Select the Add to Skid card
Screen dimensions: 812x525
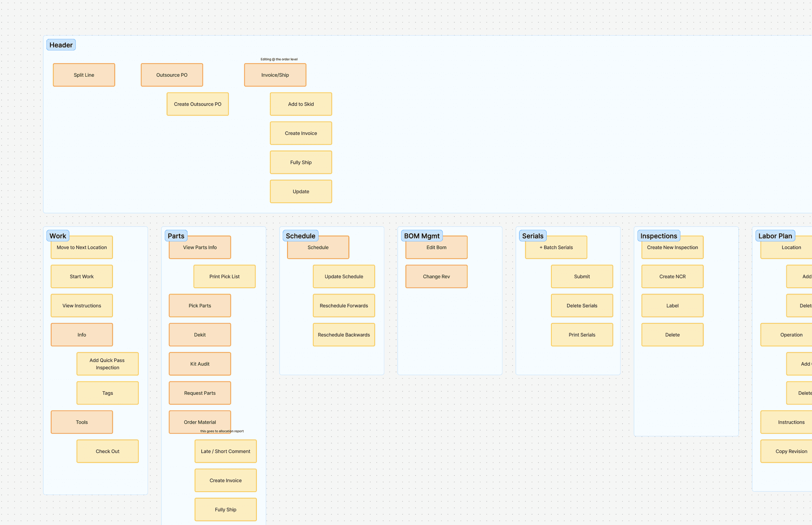tap(301, 104)
